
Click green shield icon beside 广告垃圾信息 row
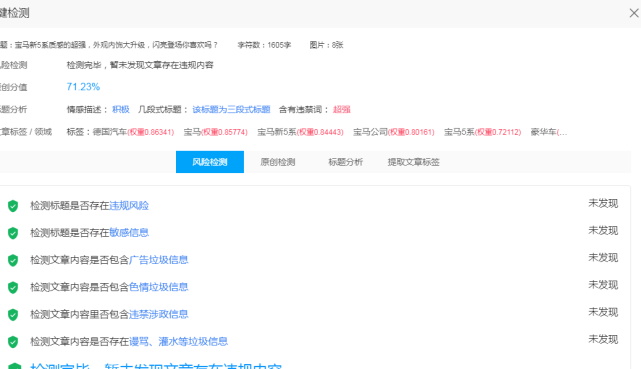(x=13, y=260)
